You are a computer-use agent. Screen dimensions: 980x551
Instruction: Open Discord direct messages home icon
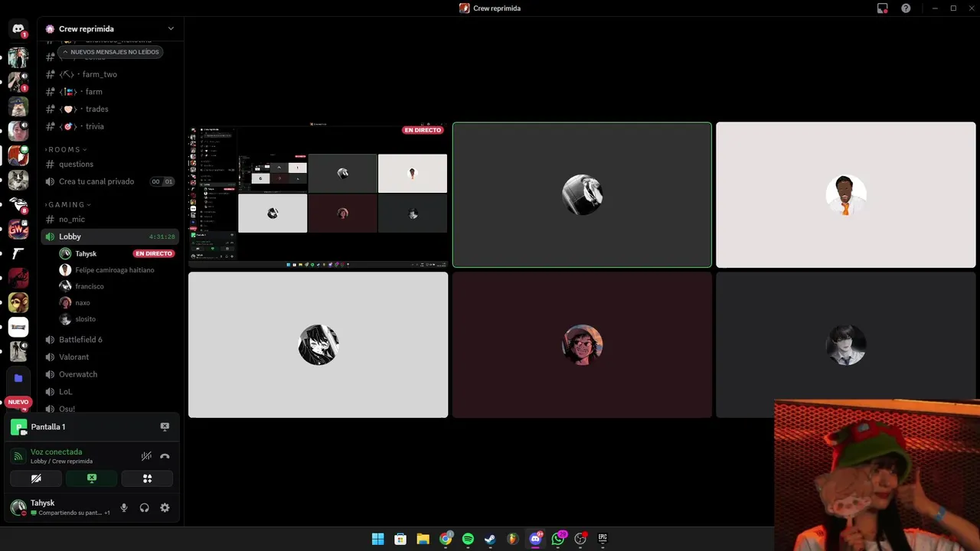click(18, 29)
